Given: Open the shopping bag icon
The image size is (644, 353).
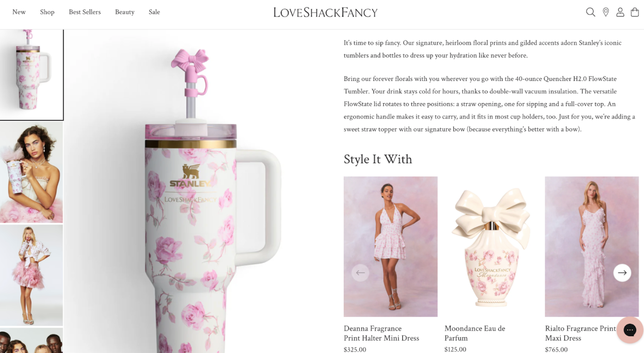Looking at the screenshot, I should 634,12.
